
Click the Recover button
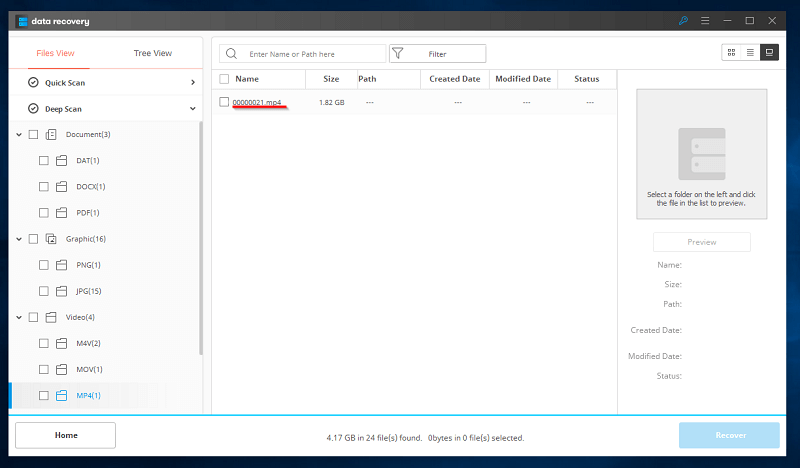coord(729,435)
